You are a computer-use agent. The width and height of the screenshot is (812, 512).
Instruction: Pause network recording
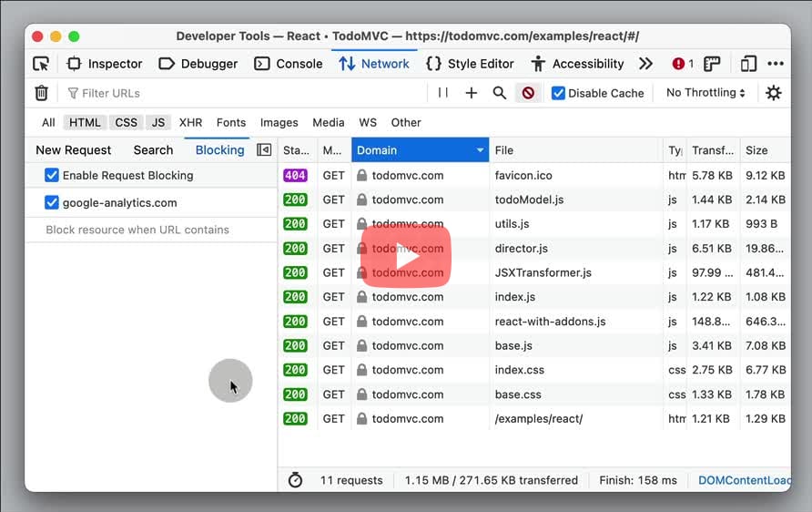pyautogui.click(x=442, y=93)
